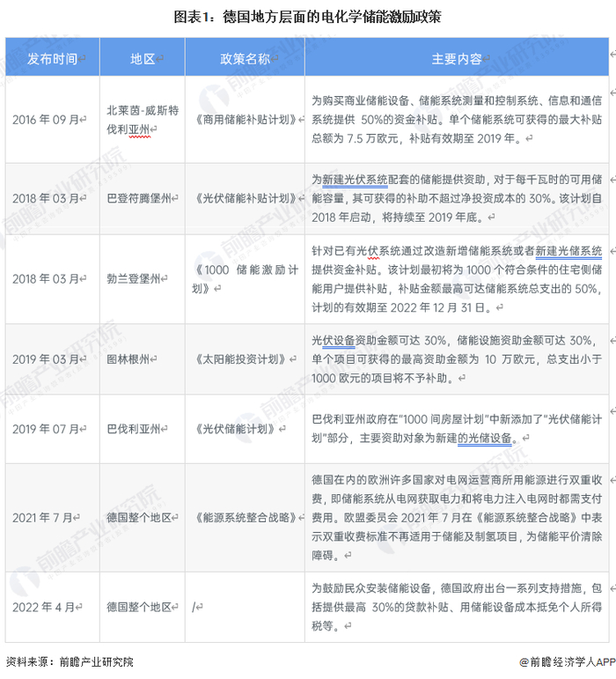Select the 发布时间 column header
Viewport: 616px width, 679px height.
coord(52,58)
